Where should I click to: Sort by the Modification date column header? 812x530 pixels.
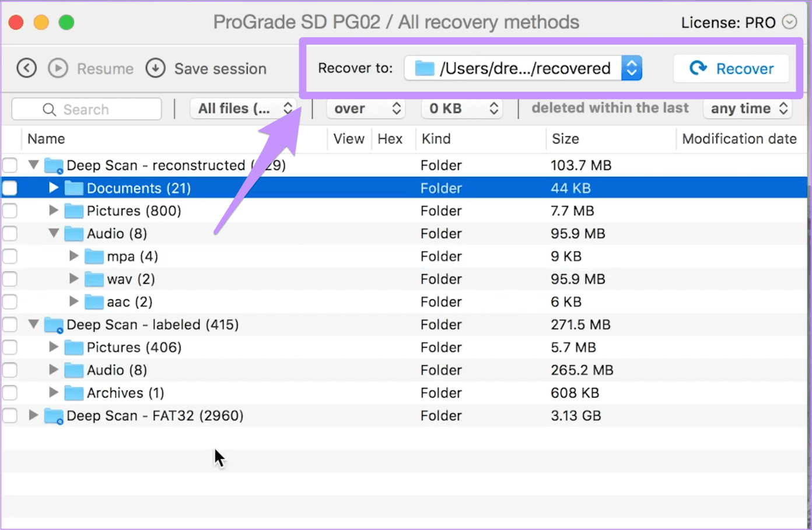coord(739,139)
